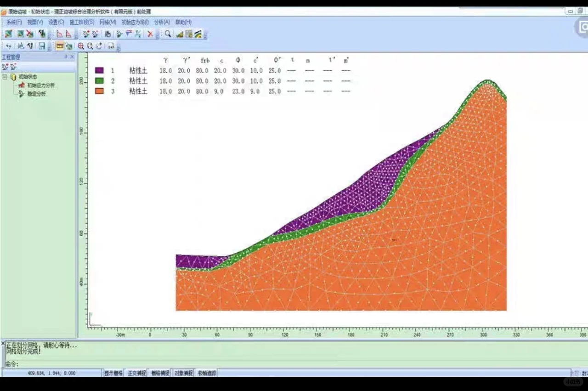Image resolution: width=588 pixels, height=391 pixels.
Task: Click the first red triangle slope icon
Action: point(60,34)
